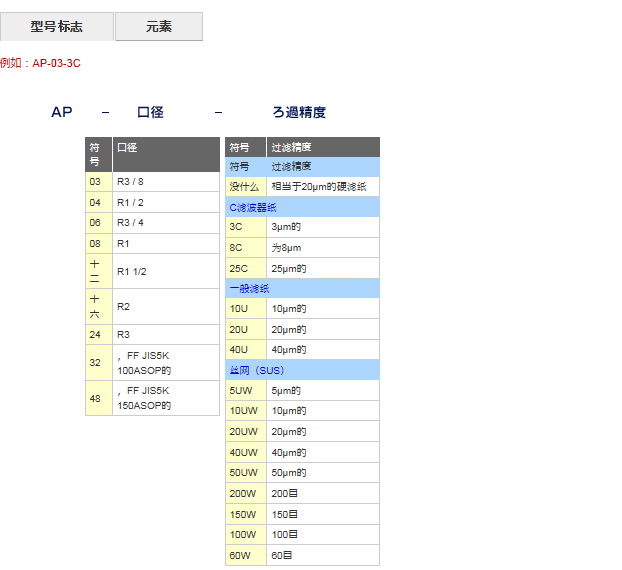Select the 20UW symbol cell
Screen dimensions: 622x570
pyautogui.click(x=246, y=431)
